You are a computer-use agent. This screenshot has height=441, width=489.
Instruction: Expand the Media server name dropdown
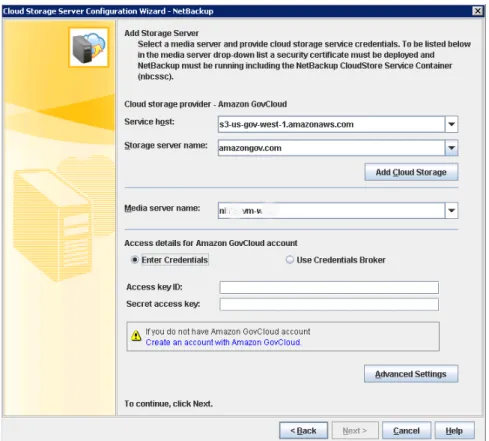(x=451, y=211)
